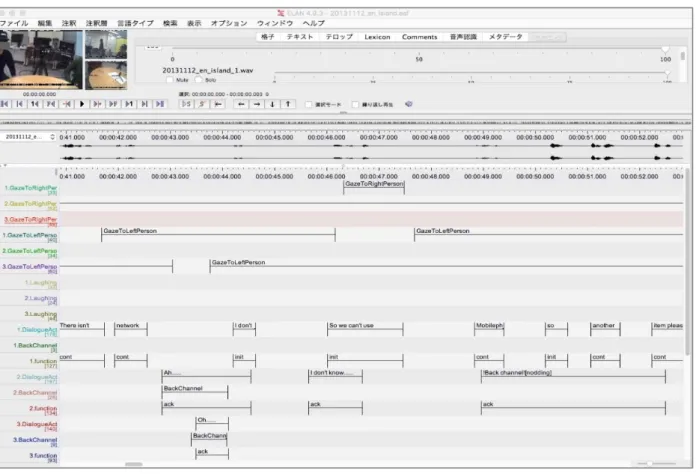The image size is (696, 474).
Task: Move to tier above (up arrow)
Action: point(288,104)
